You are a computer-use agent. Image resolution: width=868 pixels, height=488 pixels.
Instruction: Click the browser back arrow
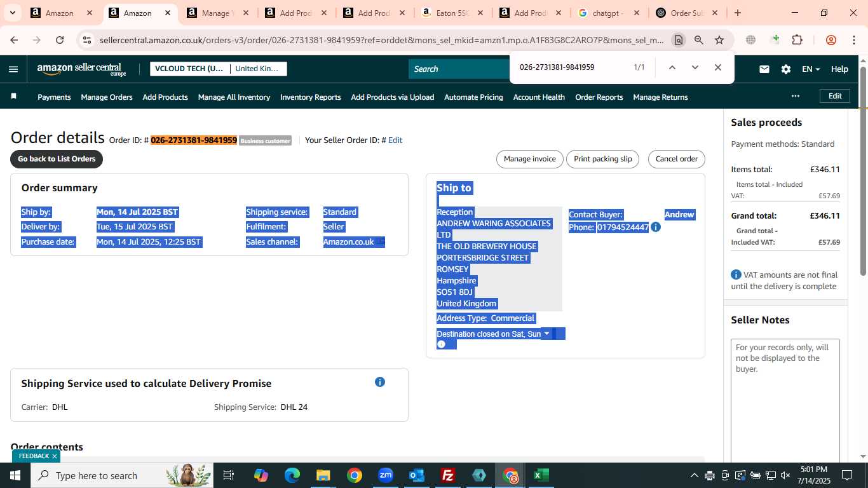(14, 40)
